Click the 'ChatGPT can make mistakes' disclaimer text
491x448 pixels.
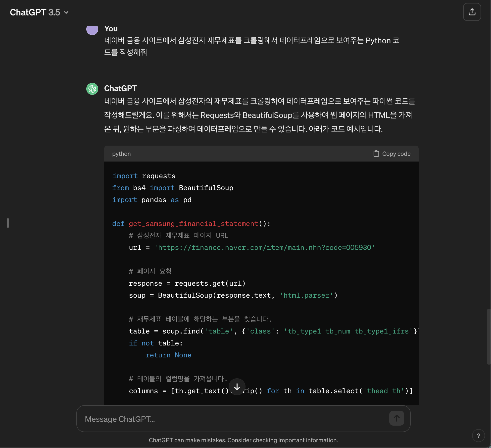click(x=243, y=440)
